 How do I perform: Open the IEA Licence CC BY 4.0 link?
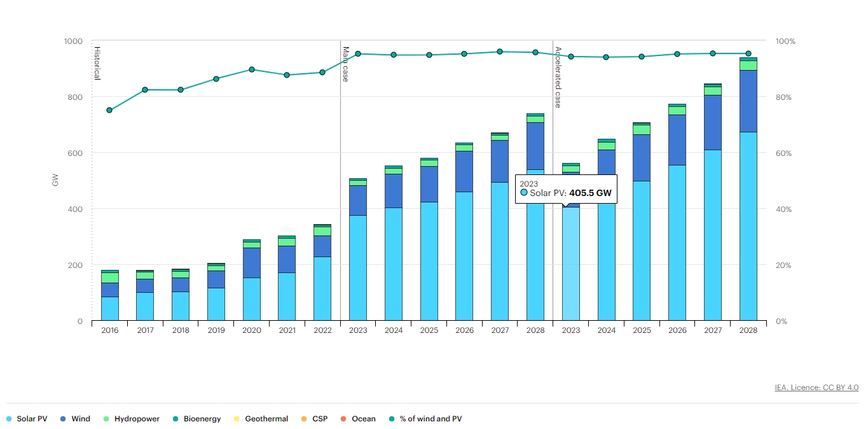point(816,387)
